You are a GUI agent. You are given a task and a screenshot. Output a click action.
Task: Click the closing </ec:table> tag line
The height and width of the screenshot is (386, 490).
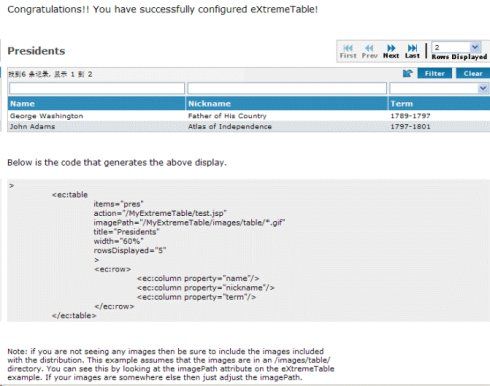(74, 316)
